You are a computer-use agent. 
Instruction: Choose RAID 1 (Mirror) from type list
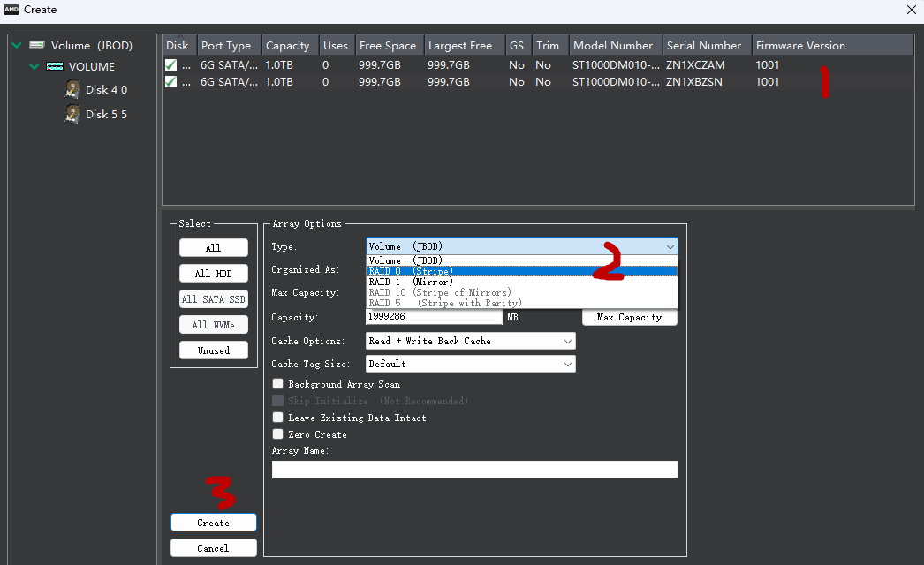pyautogui.click(x=521, y=282)
